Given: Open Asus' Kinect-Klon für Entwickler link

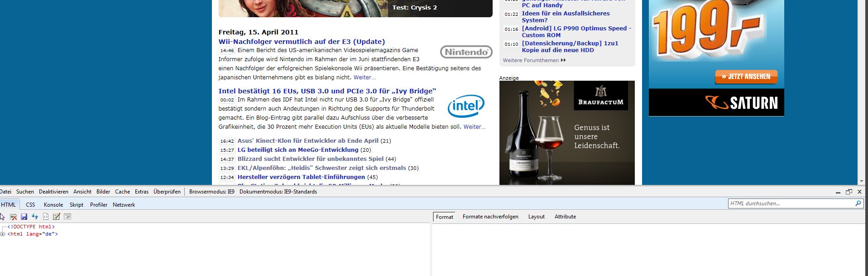Looking at the screenshot, I should (308, 141).
